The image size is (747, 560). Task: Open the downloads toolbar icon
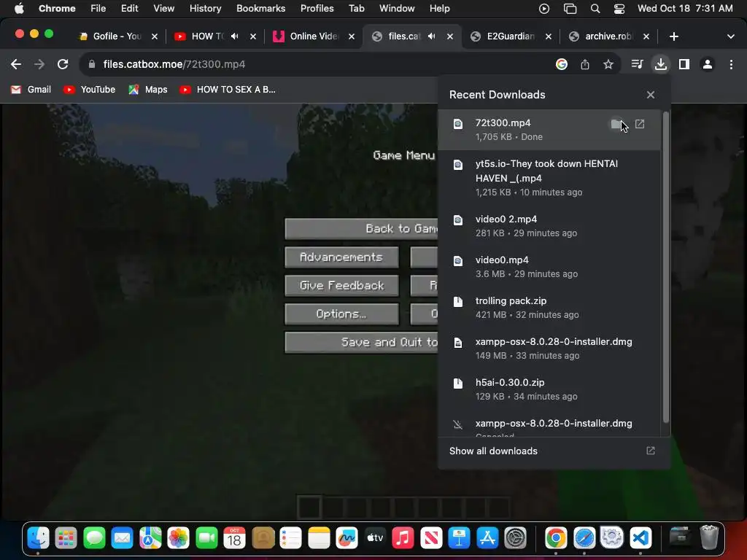click(660, 64)
